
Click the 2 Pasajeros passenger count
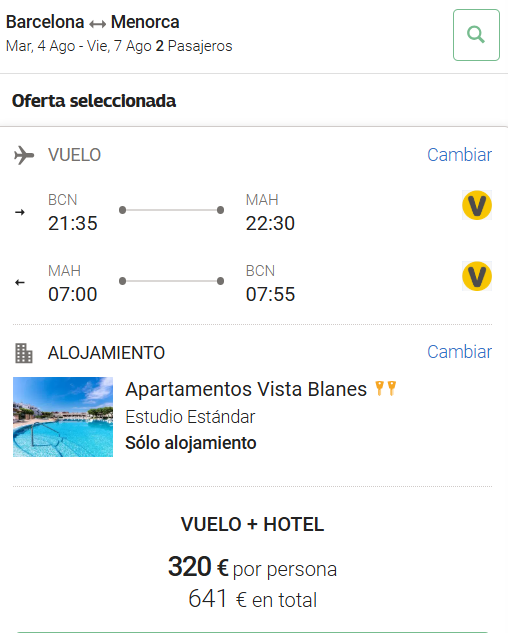coord(194,46)
